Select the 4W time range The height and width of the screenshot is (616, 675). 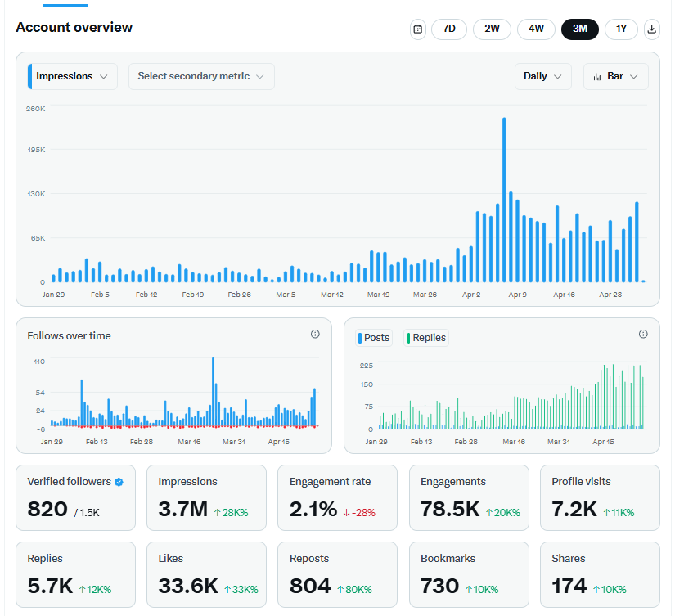[536, 29]
